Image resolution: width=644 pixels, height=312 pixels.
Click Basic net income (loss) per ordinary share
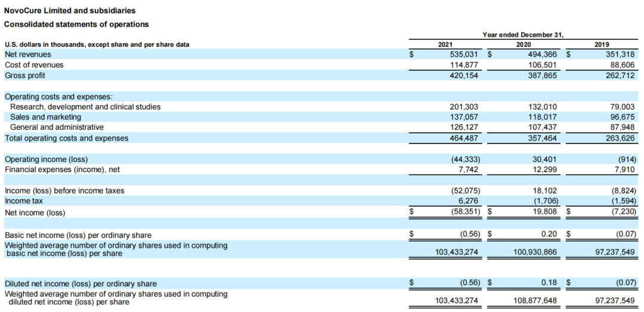click(78, 235)
